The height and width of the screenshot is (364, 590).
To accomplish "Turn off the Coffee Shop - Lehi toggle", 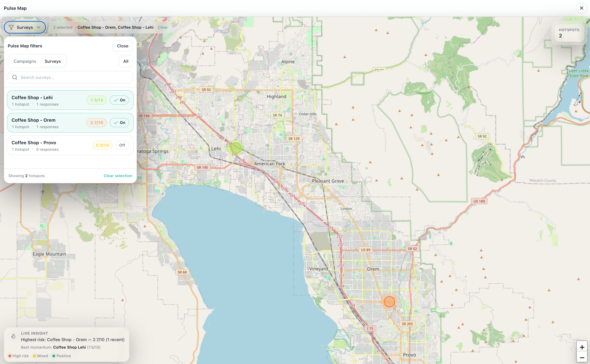I will pyautogui.click(x=120, y=100).
